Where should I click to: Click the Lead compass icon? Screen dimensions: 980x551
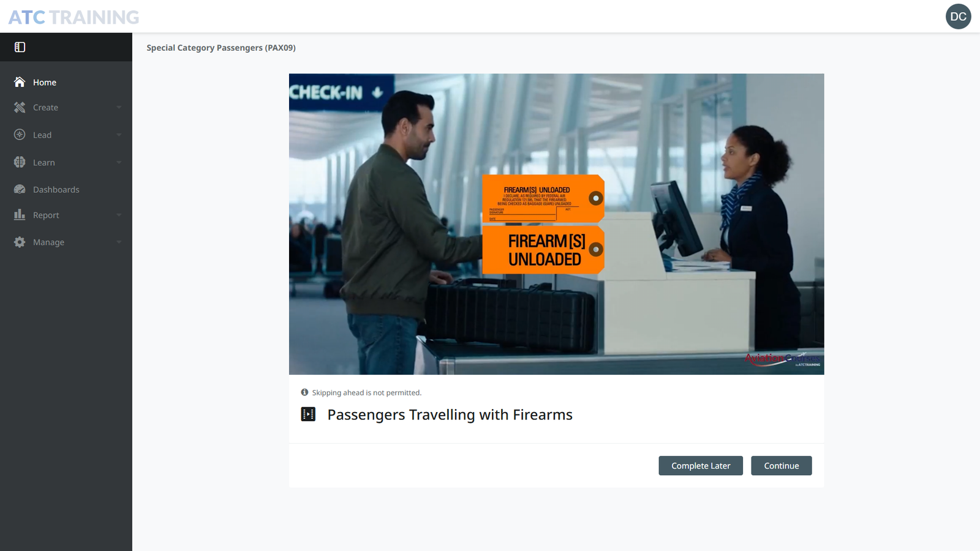20,135
